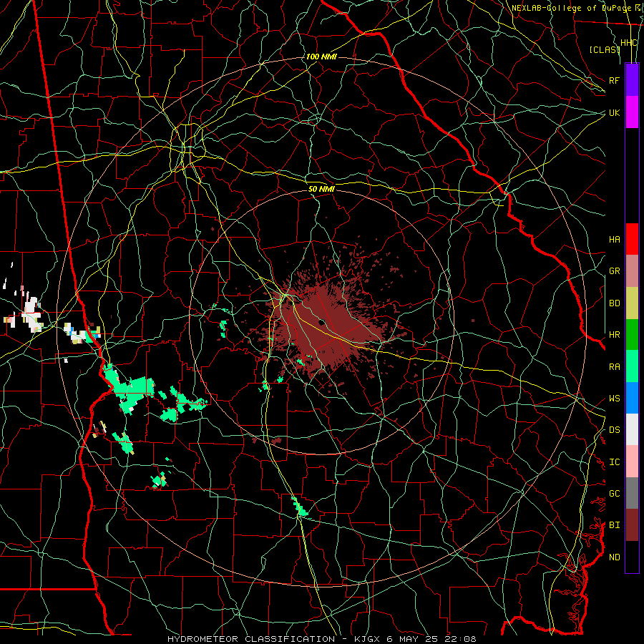Click the GR legend label
644x644 pixels.
tap(614, 271)
